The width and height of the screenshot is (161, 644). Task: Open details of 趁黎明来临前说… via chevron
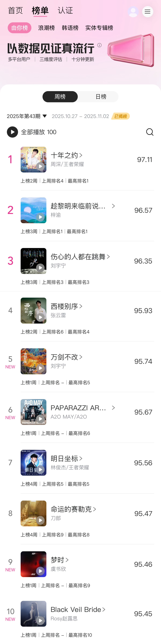pyautogui.click(x=113, y=206)
